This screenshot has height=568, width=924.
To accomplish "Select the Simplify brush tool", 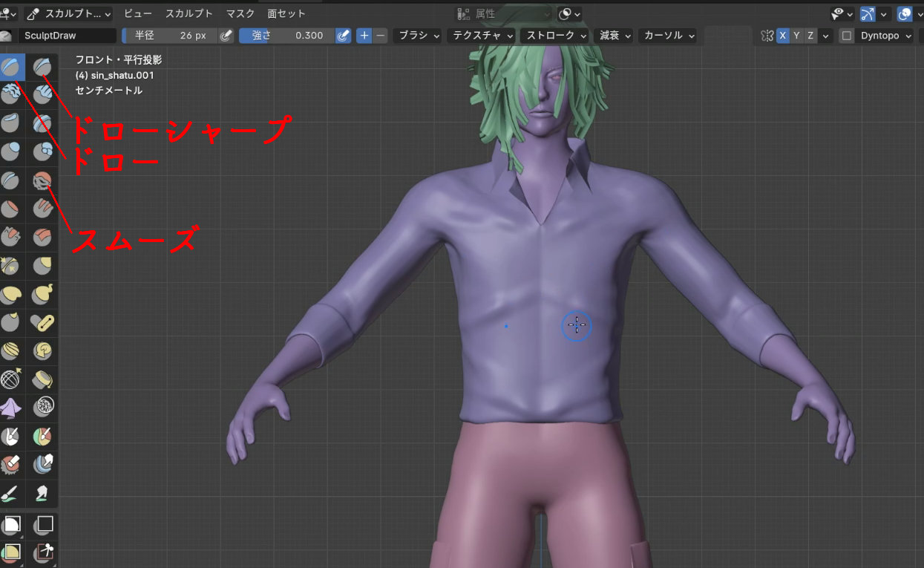I will click(42, 408).
